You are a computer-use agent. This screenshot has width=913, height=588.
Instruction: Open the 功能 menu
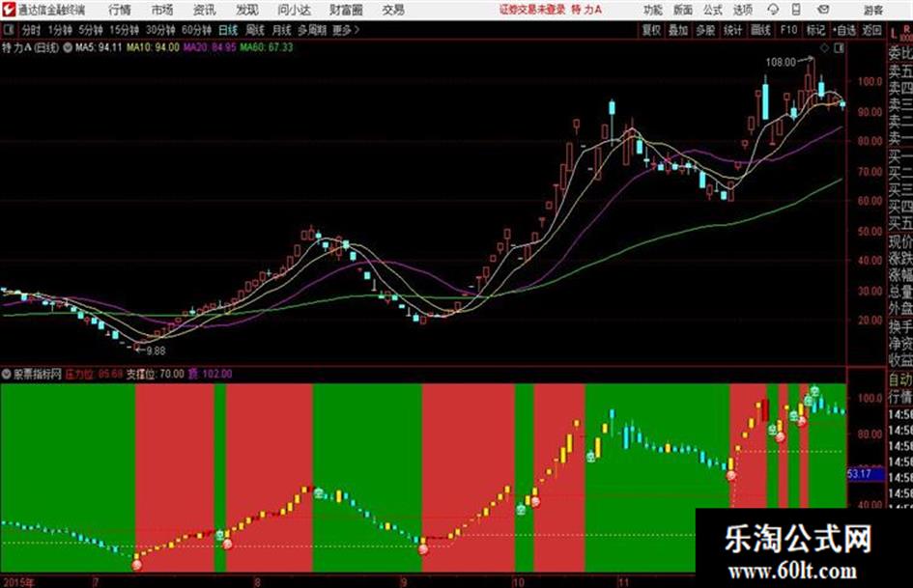point(653,10)
